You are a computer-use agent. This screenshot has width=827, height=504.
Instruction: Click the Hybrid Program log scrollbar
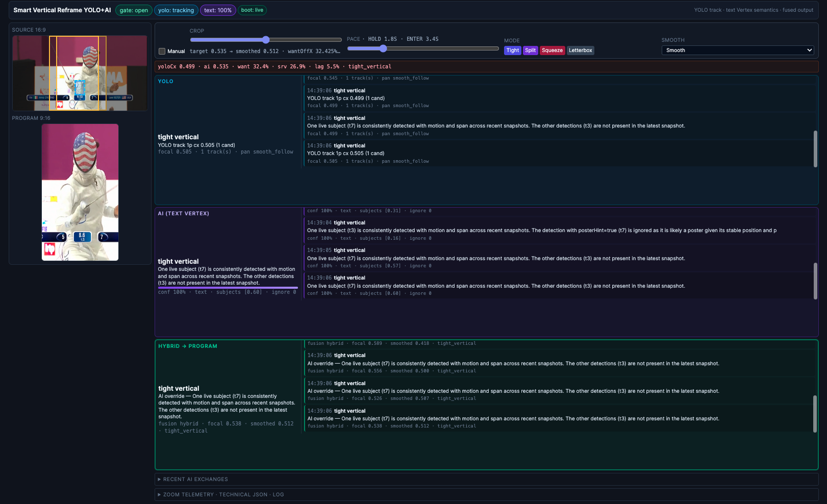815,414
